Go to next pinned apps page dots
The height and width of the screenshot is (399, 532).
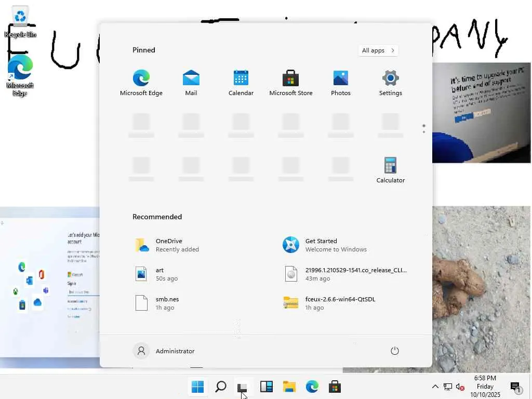point(424,131)
